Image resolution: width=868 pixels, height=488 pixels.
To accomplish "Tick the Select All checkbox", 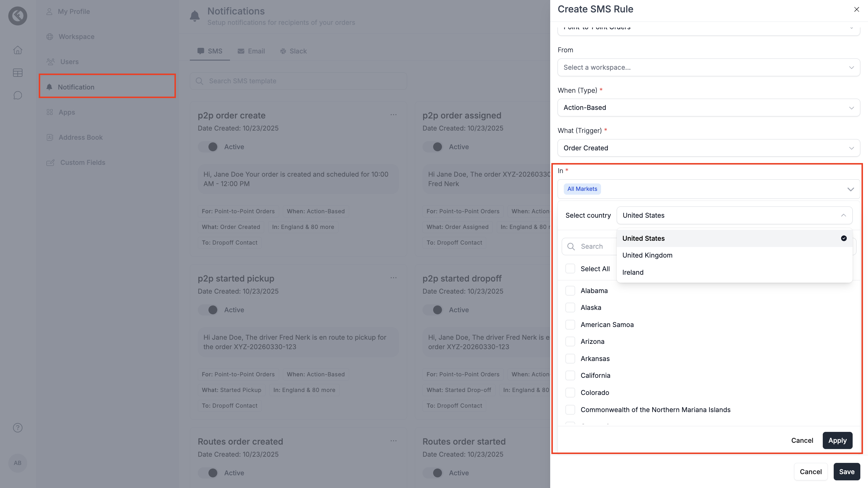I will point(570,269).
